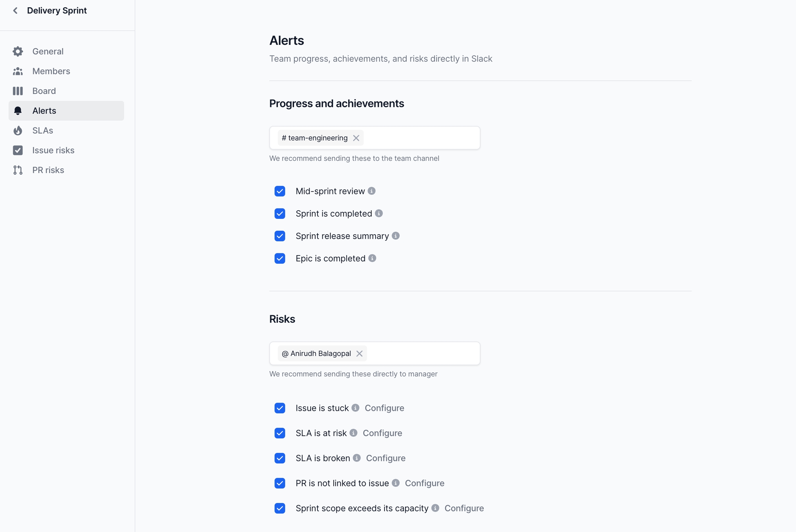Click info icon beside Mid-sprint review
This screenshot has height=532, width=796.
click(371, 191)
